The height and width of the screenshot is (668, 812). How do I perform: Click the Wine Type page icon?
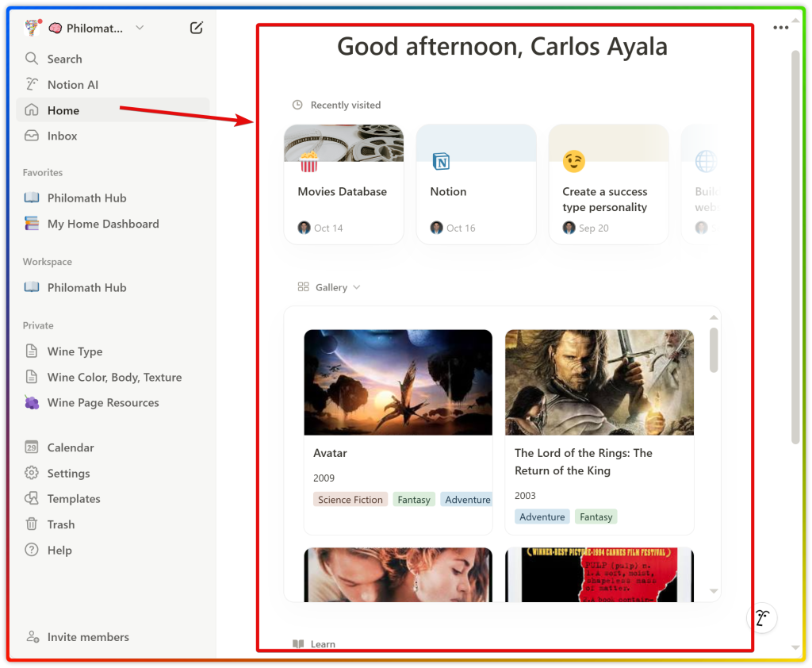32,351
